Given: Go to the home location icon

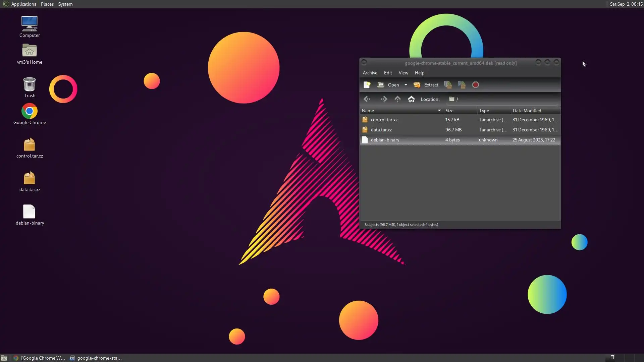Looking at the screenshot, I should tap(411, 99).
